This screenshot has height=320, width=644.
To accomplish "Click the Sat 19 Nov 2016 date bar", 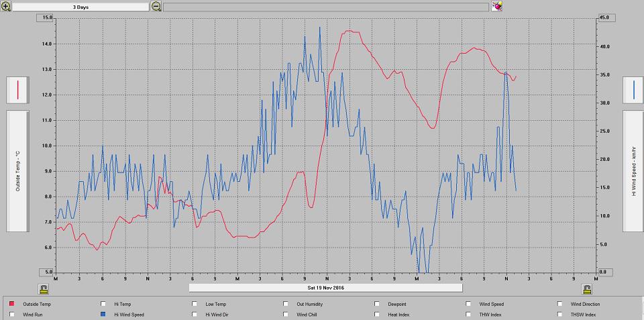I will pos(325,288).
